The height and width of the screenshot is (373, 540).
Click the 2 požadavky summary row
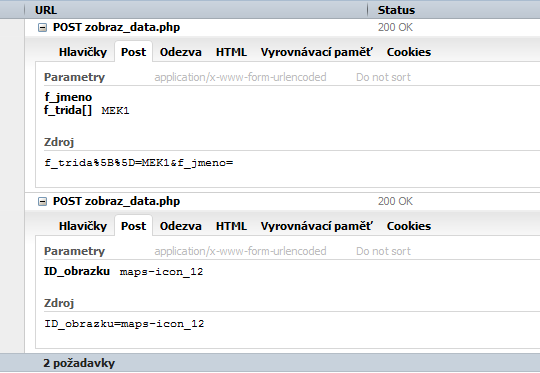point(270,363)
